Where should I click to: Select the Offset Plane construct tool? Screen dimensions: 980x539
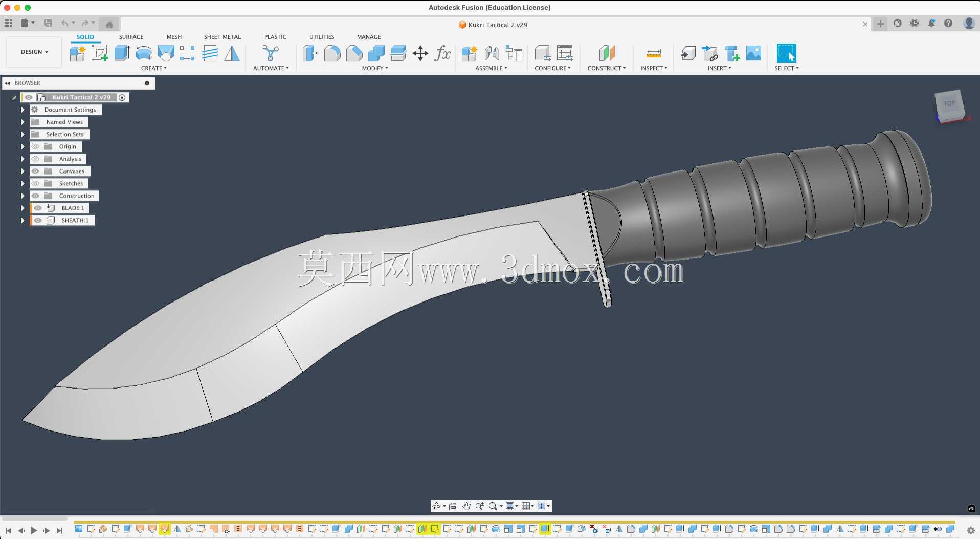click(607, 53)
